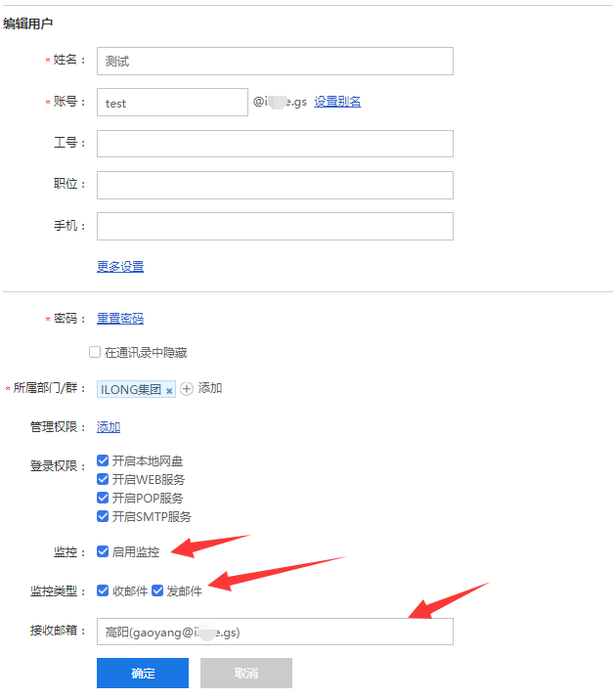This screenshot has height=699, width=616.
Task: Toggle 收邮件 monitoring type
Action: pos(103,590)
